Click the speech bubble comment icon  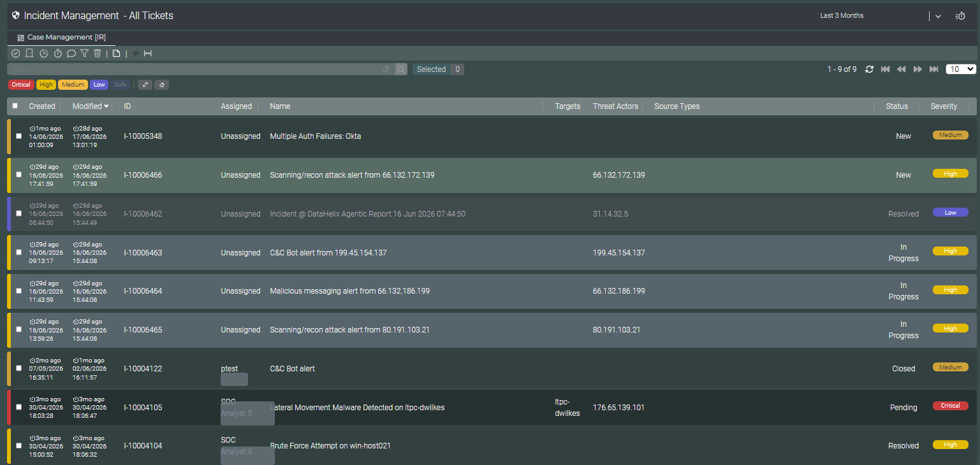coord(71,54)
